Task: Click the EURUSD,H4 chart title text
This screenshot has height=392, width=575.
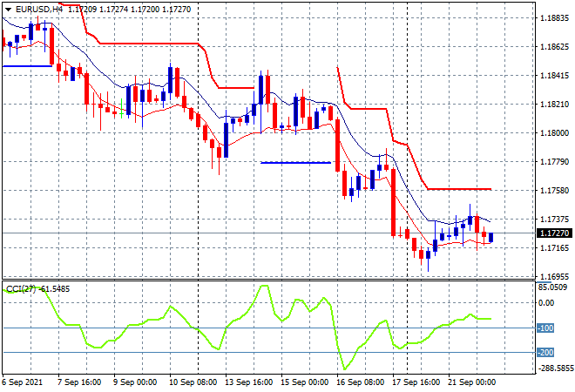Action: pos(39,10)
